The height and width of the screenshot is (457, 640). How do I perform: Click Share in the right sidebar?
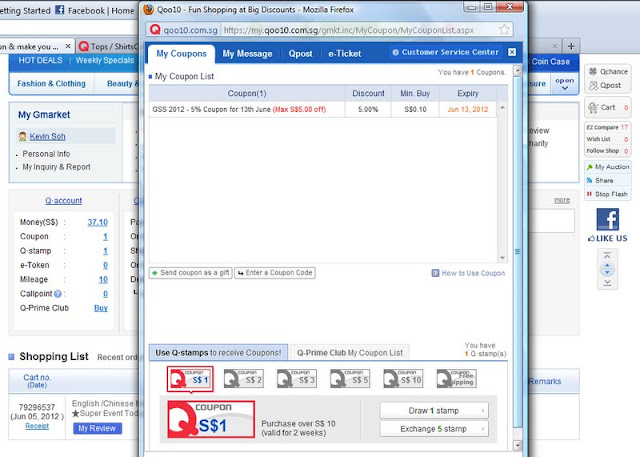click(x=600, y=180)
